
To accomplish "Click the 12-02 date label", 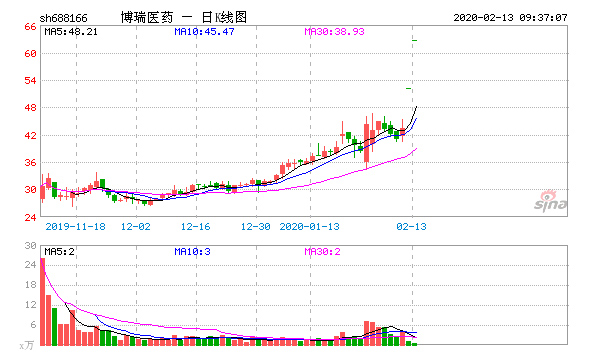I will [136, 227].
